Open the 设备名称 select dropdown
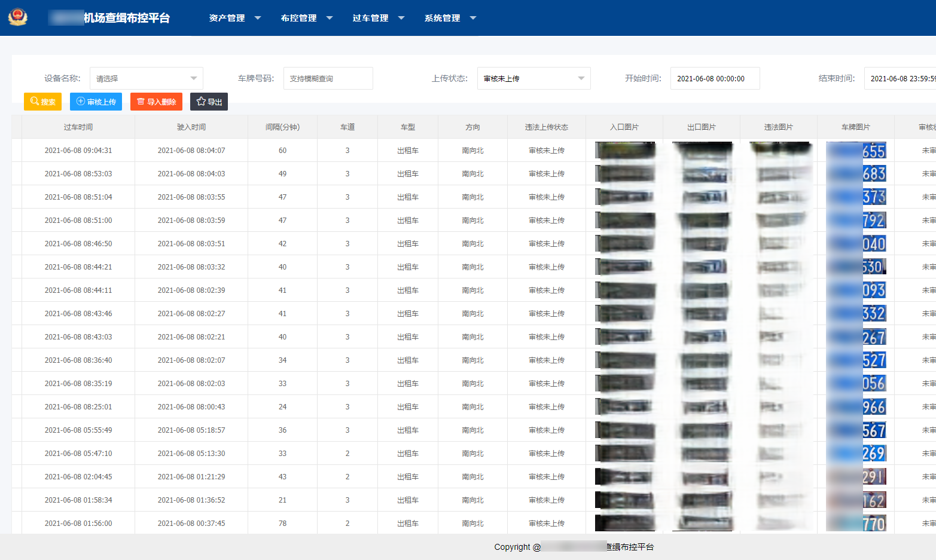 tap(147, 78)
